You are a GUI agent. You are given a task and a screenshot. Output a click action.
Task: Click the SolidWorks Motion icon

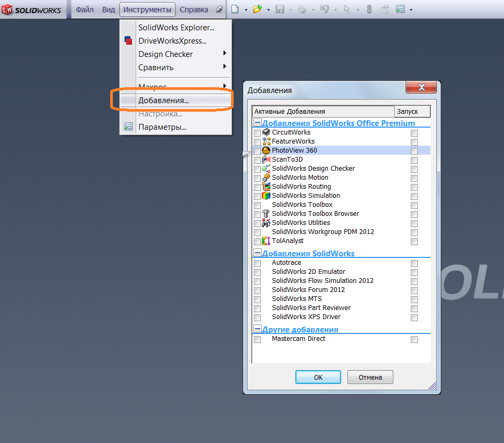tap(266, 177)
